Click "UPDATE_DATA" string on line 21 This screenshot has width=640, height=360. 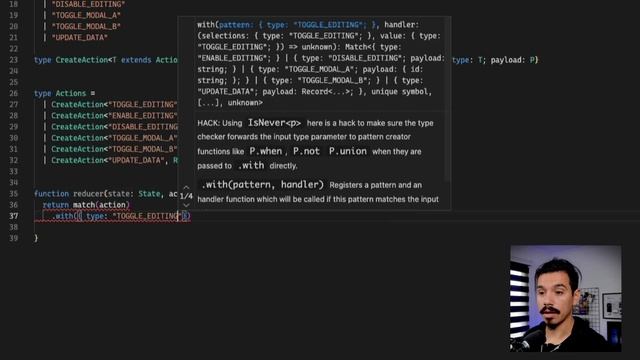pyautogui.click(x=80, y=38)
